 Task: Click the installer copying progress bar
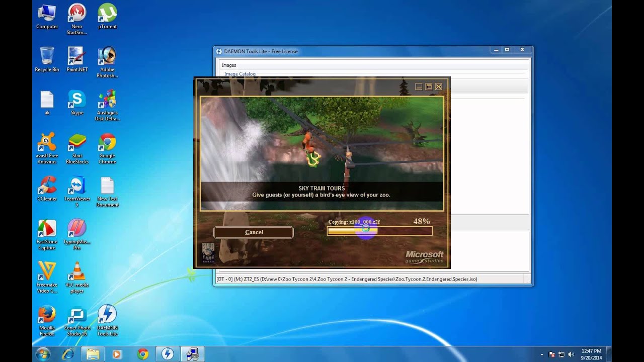point(379,231)
